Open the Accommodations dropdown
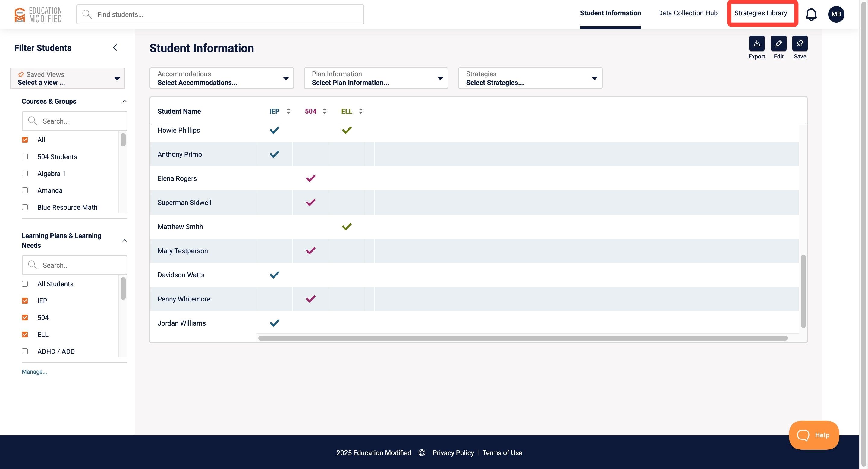The width and height of the screenshot is (868, 469). [x=222, y=78]
